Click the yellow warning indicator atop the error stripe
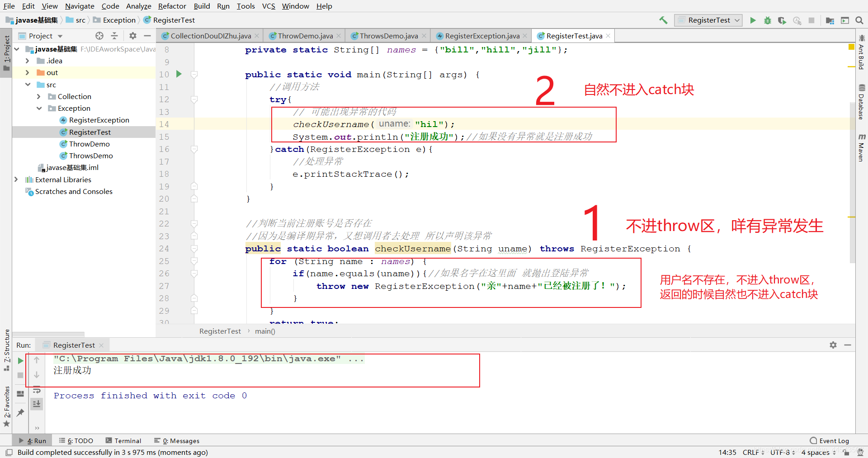 coord(851,47)
